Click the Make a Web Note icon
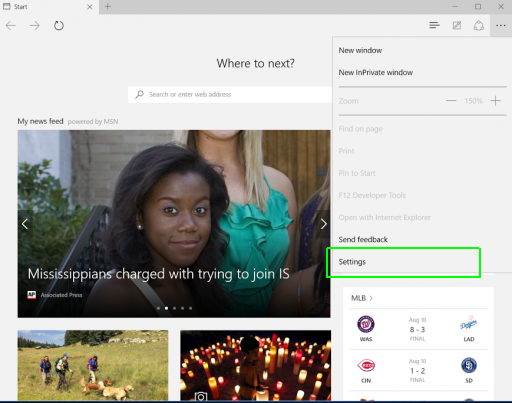Screen dimensions: 512x403 (x=457, y=25)
